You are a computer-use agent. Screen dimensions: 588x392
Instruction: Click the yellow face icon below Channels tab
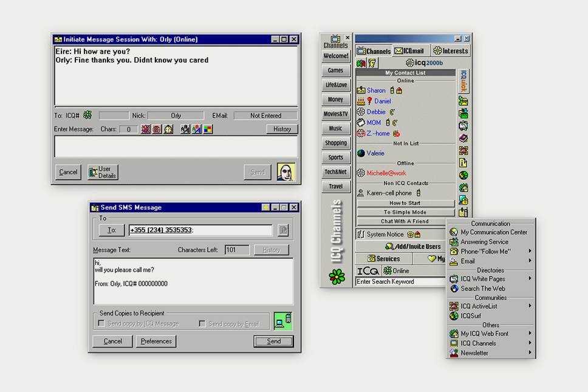pyautogui.click(x=372, y=63)
